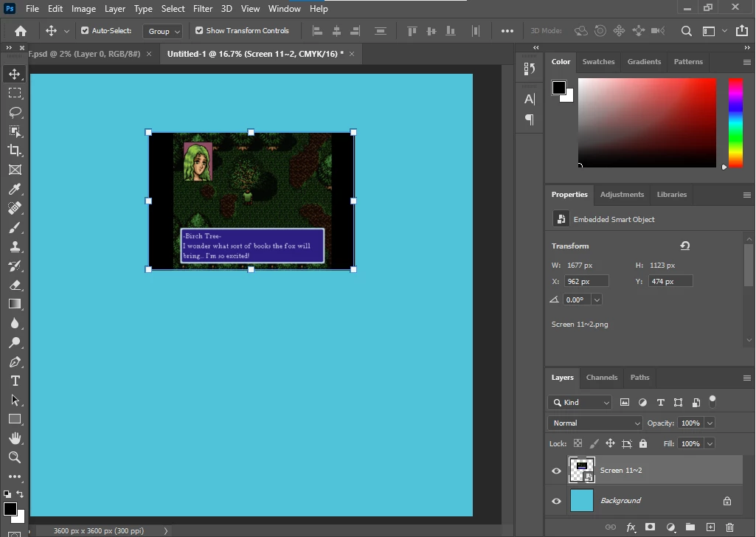Click the rainbow hue slider strip
The image size is (756, 537).
pos(735,122)
